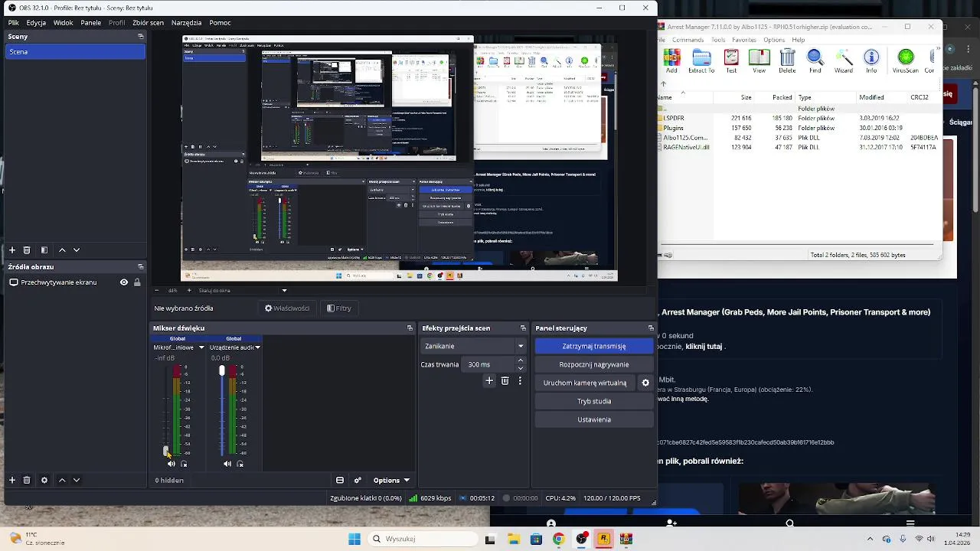
Task: Click the 300 ms duration field
Action: tap(489, 365)
